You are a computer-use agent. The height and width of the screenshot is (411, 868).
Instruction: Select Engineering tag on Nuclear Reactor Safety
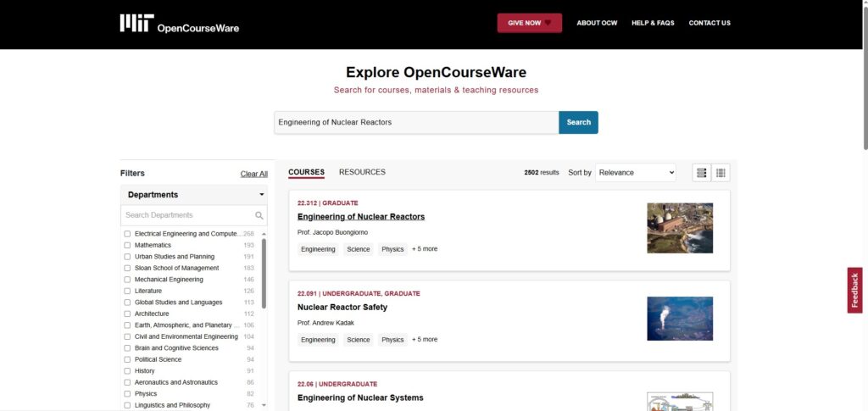tap(318, 340)
